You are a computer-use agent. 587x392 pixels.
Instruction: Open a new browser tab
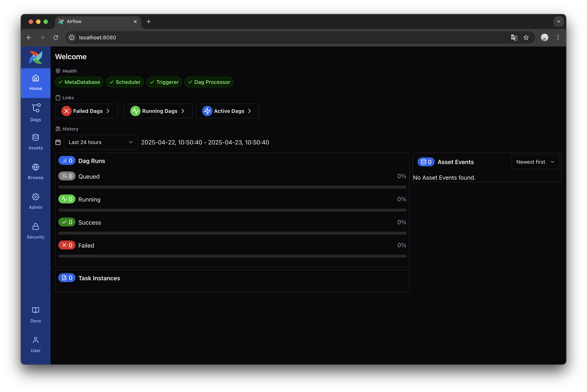point(149,22)
